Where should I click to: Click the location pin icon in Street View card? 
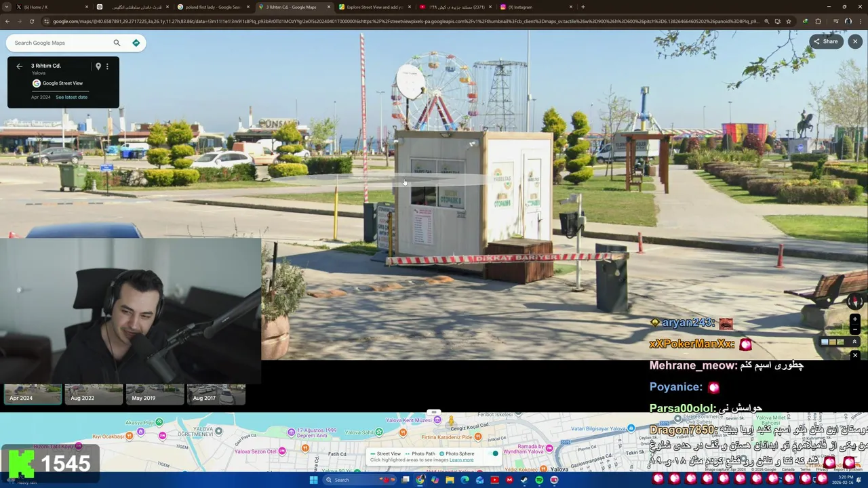click(98, 66)
